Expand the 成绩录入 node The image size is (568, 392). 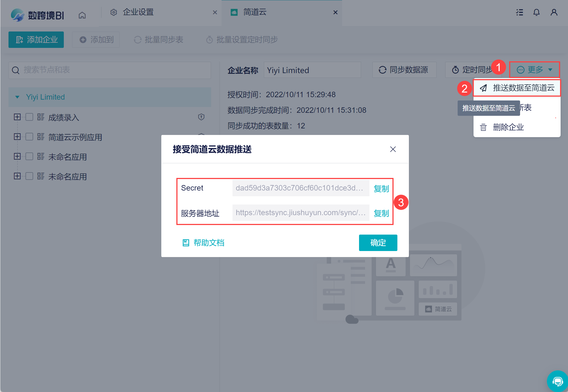click(x=17, y=117)
